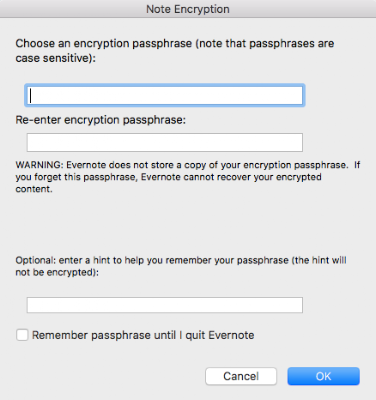Image resolution: width=376 pixels, height=400 pixels.
Task: Click the Note Encryption title bar text
Action: click(x=188, y=9)
